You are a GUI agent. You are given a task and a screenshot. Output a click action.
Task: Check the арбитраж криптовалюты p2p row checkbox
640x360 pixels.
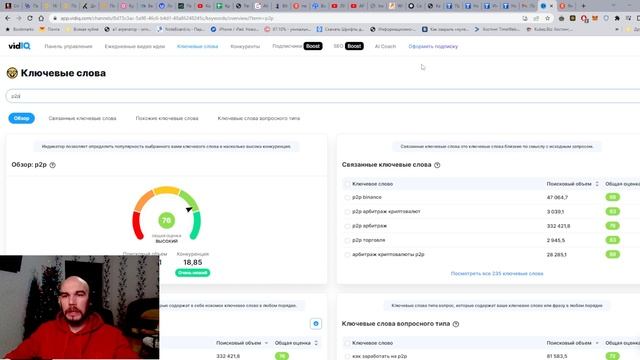pyautogui.click(x=347, y=255)
